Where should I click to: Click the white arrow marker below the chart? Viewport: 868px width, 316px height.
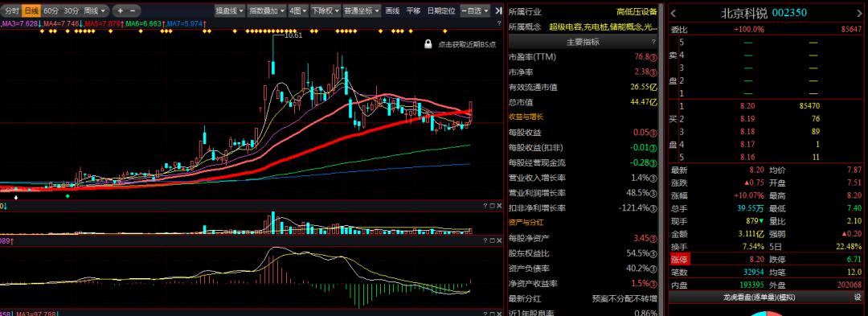[16, 197]
